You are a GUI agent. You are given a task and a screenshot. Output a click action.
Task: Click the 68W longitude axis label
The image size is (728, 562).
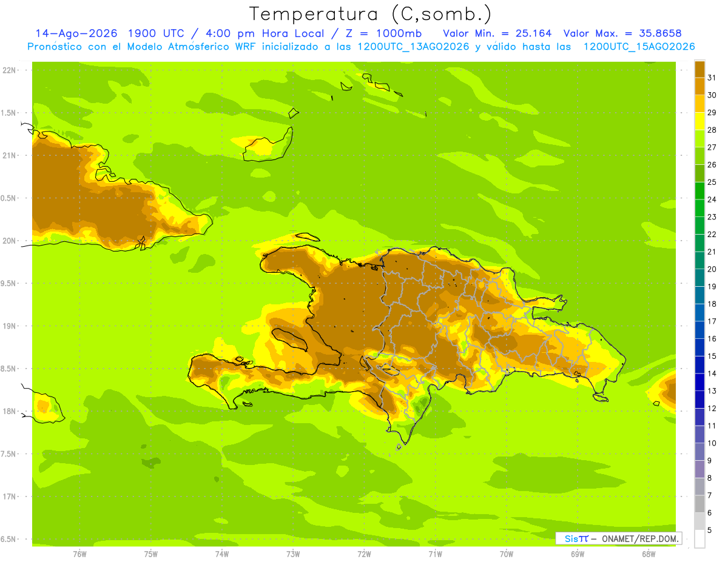coord(649,554)
